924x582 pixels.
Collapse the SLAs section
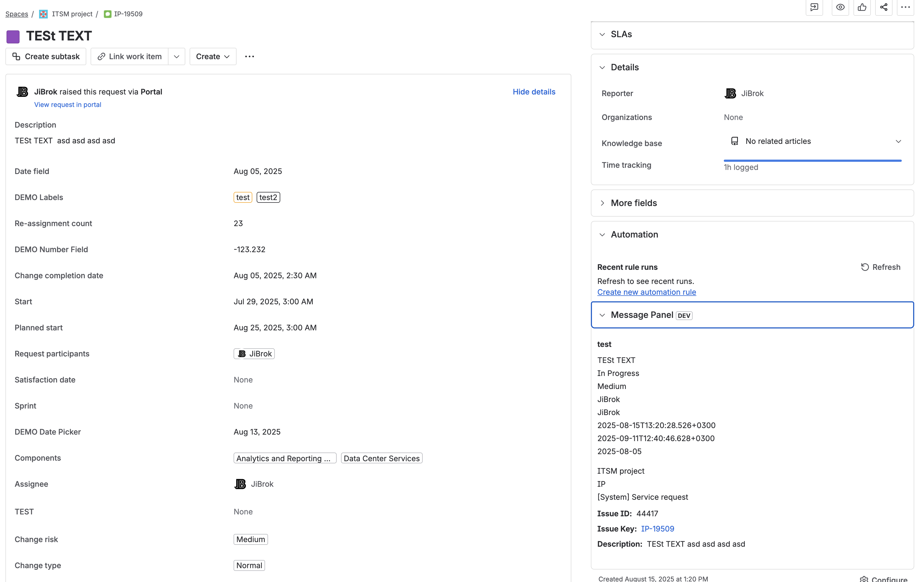point(602,34)
